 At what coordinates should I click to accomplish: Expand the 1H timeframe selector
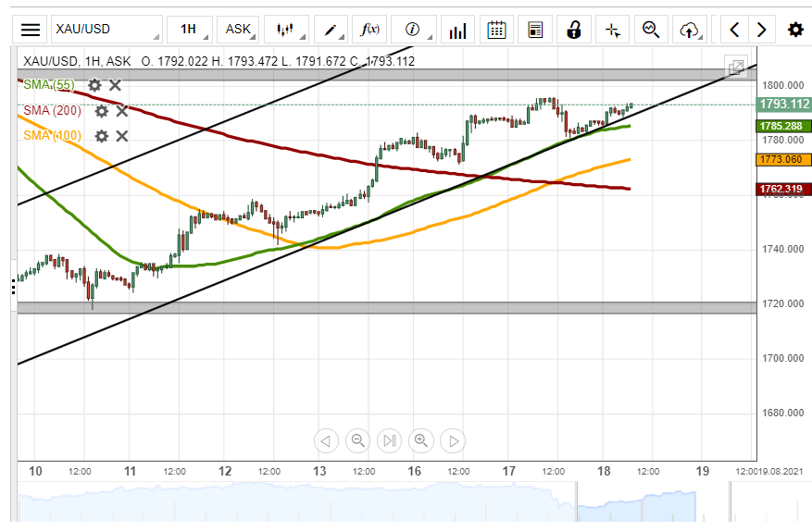pos(189,30)
